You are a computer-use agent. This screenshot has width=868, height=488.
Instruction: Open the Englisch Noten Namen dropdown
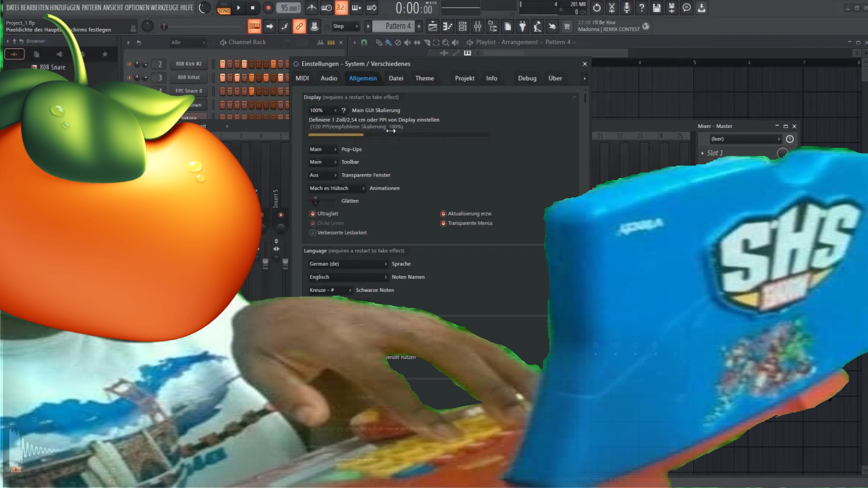(348, 277)
